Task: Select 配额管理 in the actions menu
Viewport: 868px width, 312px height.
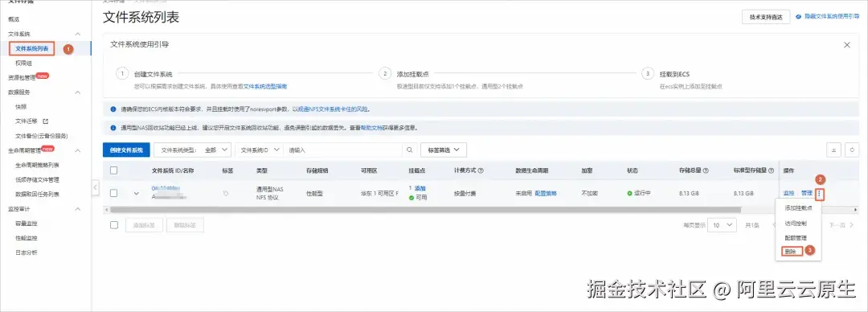Action: [796, 238]
